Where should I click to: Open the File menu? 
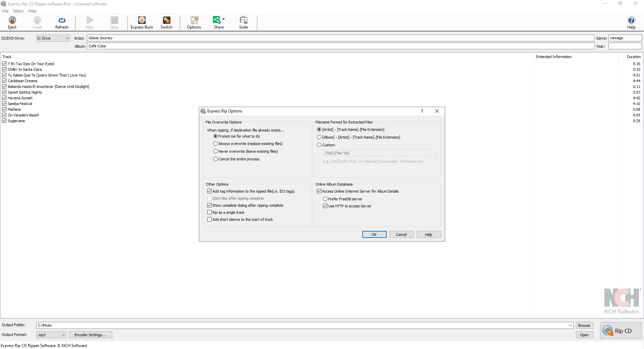coord(5,11)
